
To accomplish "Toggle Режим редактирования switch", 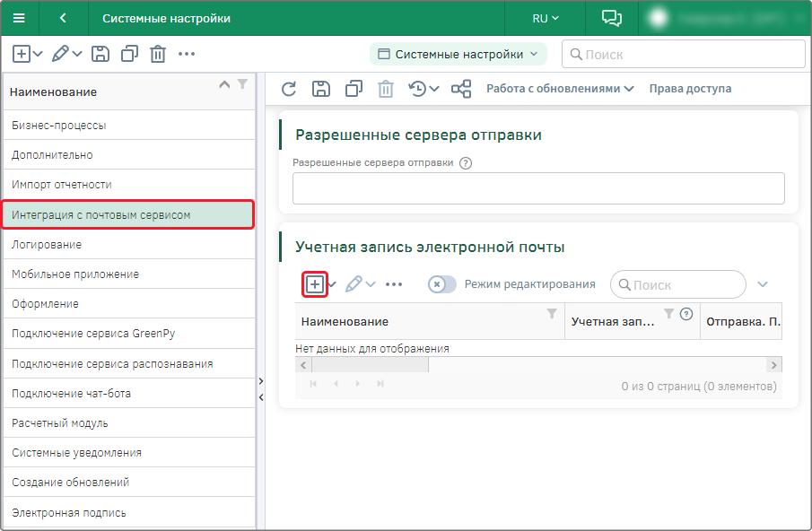I will point(441,284).
